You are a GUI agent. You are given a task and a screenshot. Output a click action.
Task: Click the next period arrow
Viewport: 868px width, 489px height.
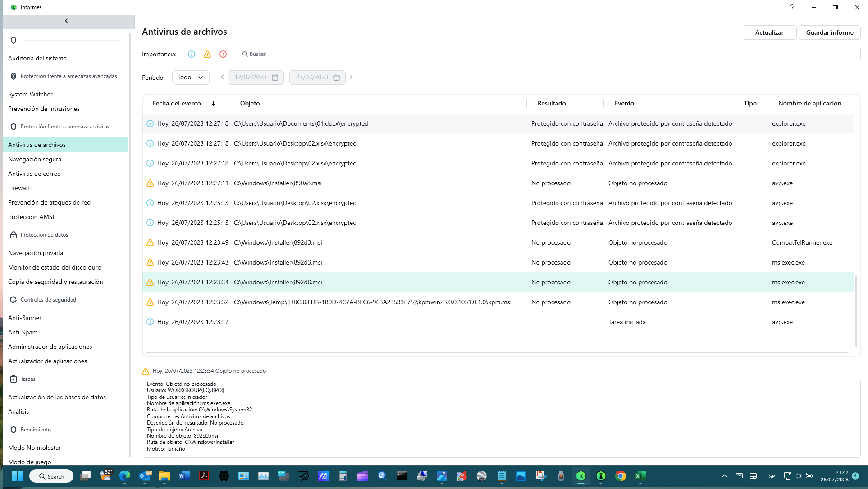coord(351,77)
